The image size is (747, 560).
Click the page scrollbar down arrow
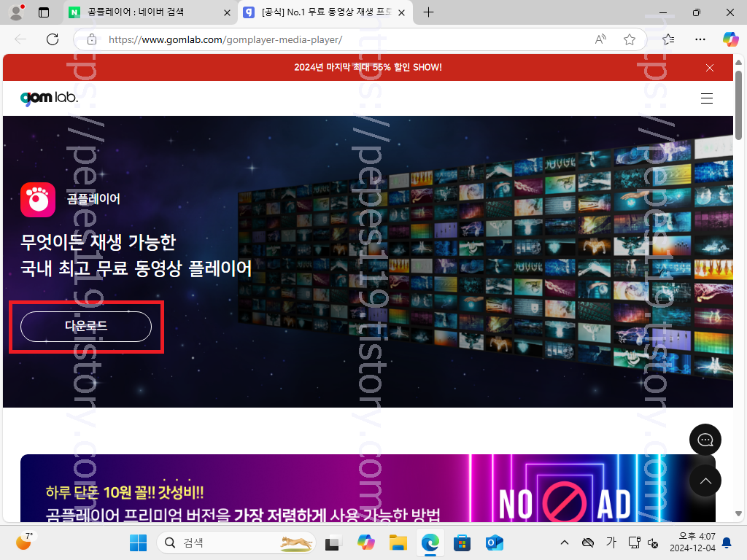click(x=738, y=513)
